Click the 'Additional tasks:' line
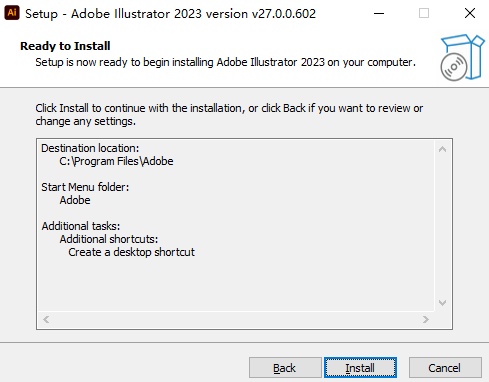Image resolution: width=489 pixels, height=382 pixels. [x=81, y=226]
